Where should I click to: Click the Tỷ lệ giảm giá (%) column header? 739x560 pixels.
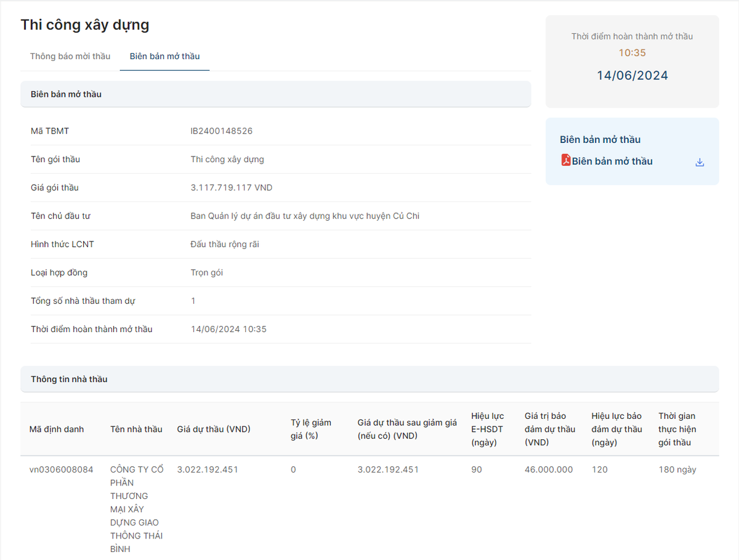311,429
